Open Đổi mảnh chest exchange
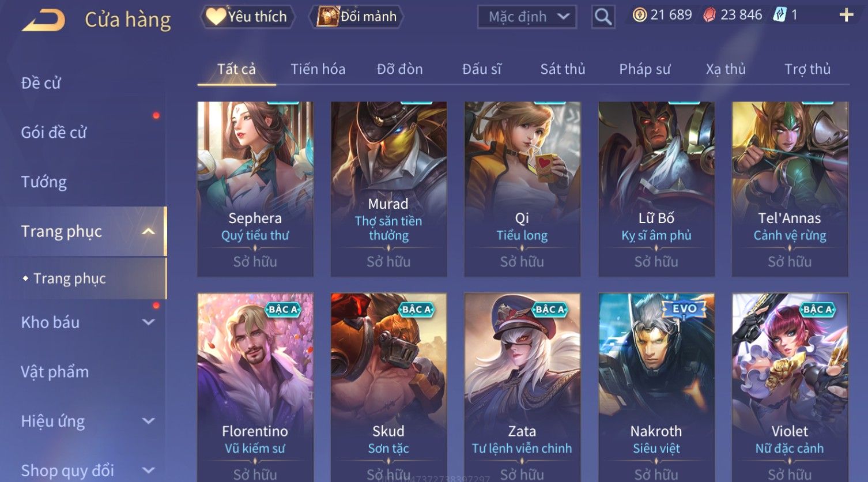 click(356, 17)
